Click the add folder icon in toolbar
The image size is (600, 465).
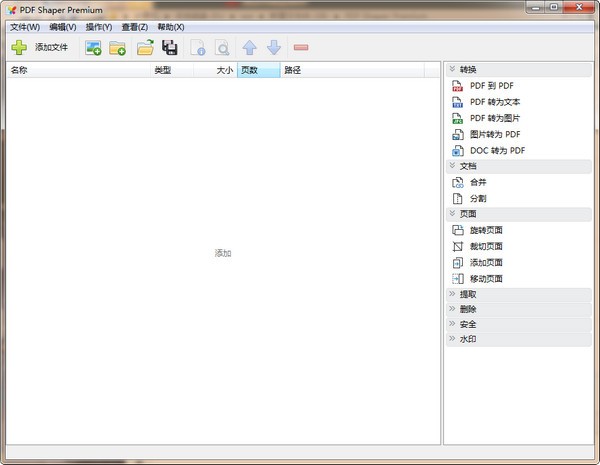(118, 48)
